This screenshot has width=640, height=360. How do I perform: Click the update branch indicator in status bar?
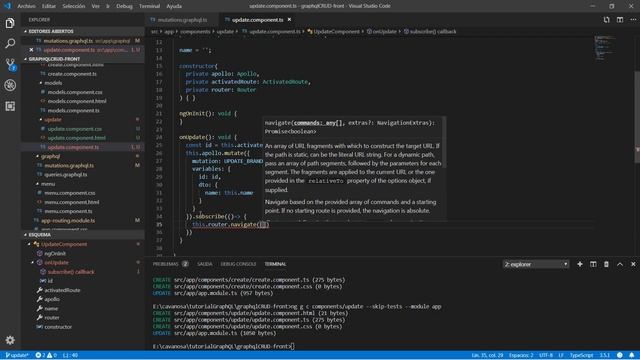[17, 355]
